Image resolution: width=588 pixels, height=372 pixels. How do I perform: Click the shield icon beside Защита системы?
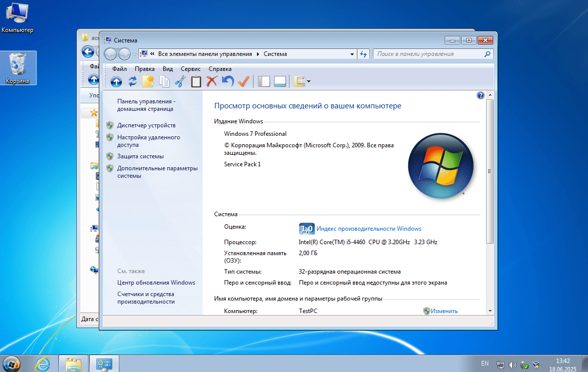pos(110,156)
